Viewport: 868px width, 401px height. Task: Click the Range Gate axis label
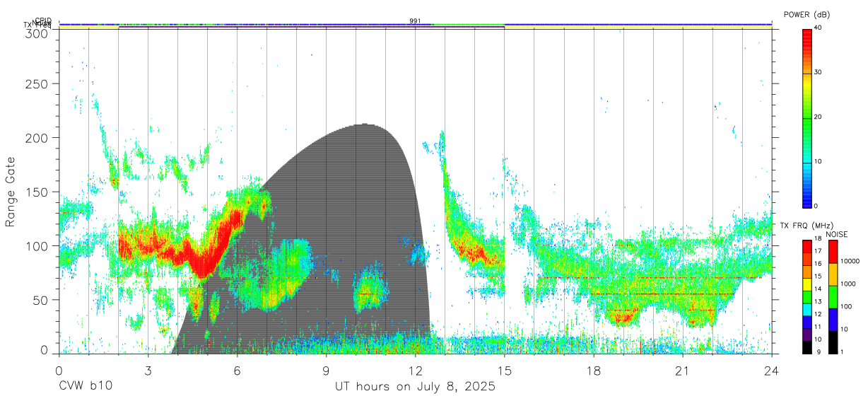[x=11, y=192]
